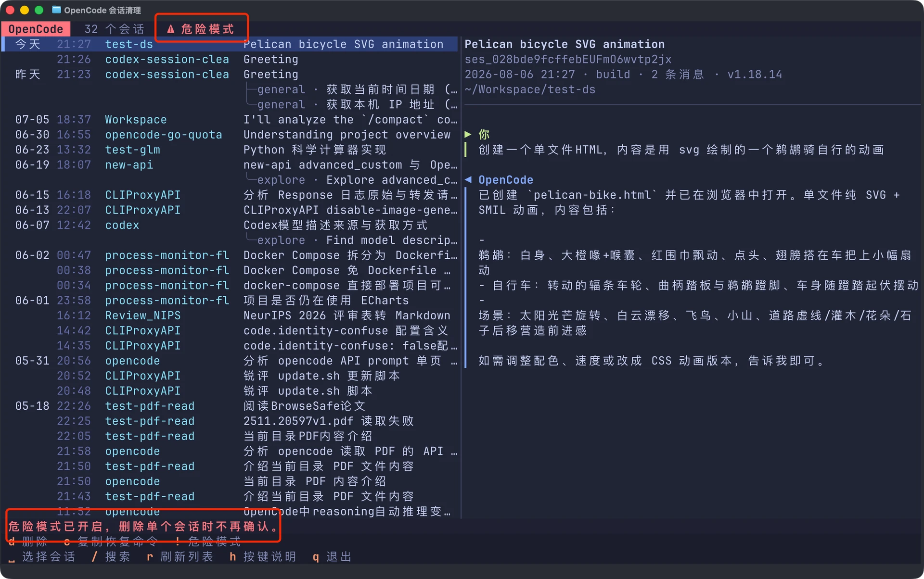This screenshot has height=579, width=924.
Task: Click the ~/Workspace/test-ds path in preview
Action: pos(530,89)
